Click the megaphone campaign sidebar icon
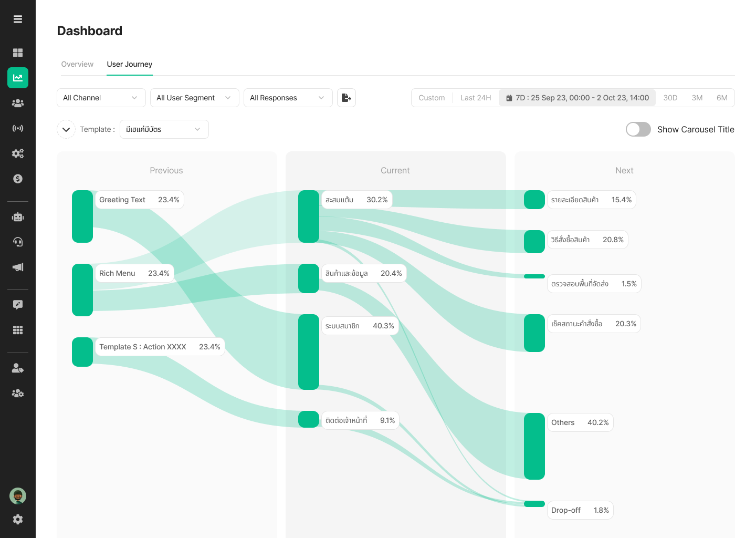This screenshot has width=756, height=538. click(x=18, y=267)
